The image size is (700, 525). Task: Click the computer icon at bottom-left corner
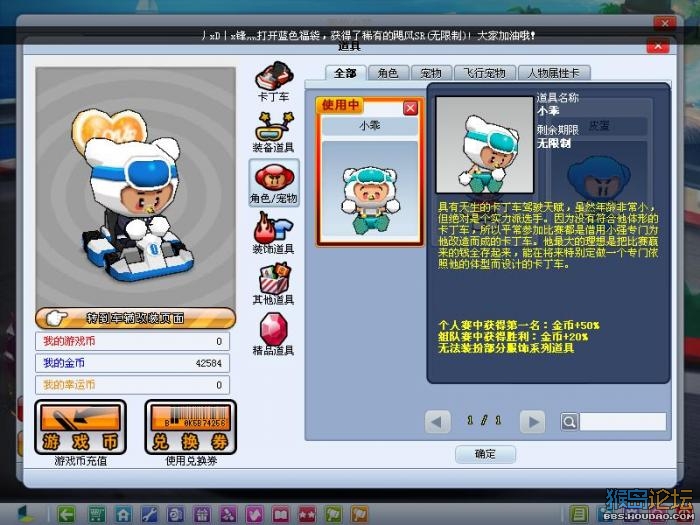25,515
